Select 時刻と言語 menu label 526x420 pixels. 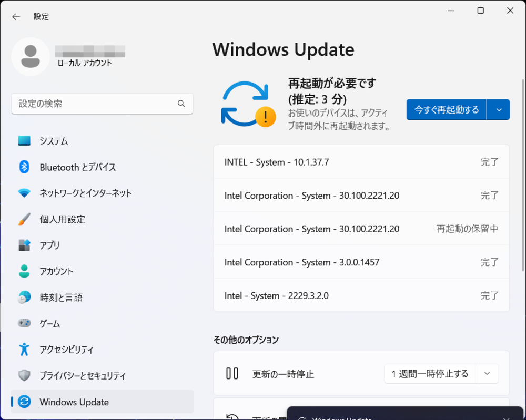click(x=61, y=298)
